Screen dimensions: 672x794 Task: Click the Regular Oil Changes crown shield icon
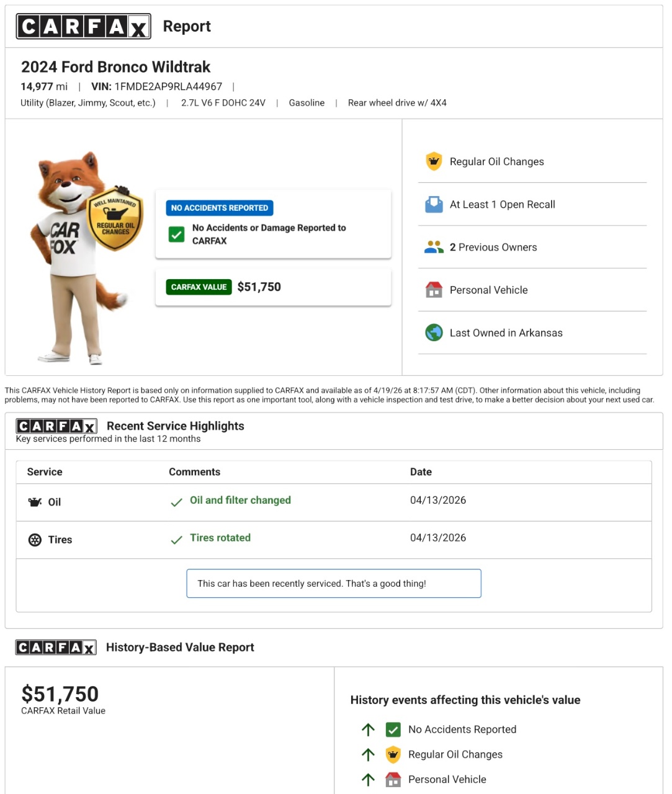click(x=434, y=161)
